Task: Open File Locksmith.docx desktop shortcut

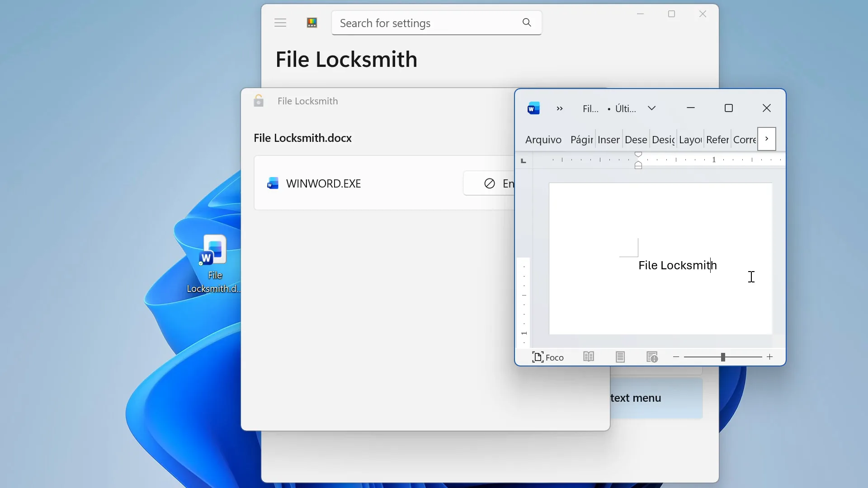Action: click(214, 264)
